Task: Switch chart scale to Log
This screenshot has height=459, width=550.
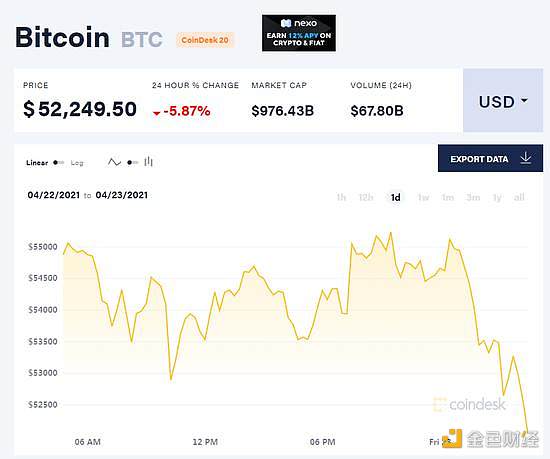Action: [x=77, y=163]
